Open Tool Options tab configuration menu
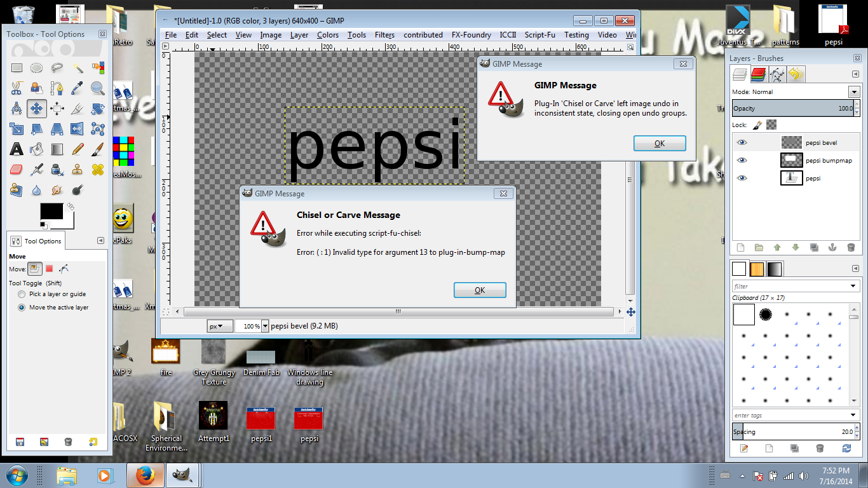The width and height of the screenshot is (868, 488). coord(100,241)
